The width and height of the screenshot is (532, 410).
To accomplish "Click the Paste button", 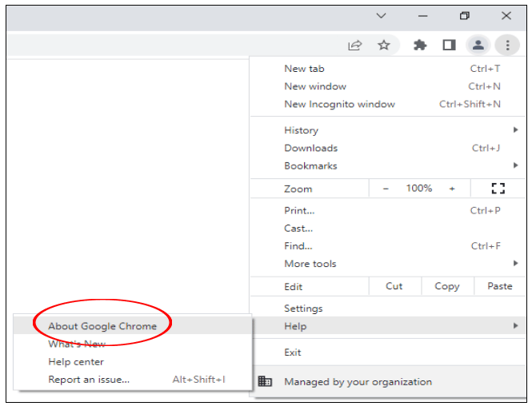I will tap(500, 286).
